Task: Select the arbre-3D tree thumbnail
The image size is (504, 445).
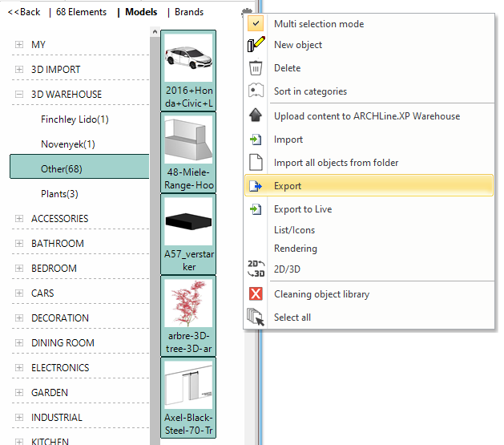Action: pos(188,316)
